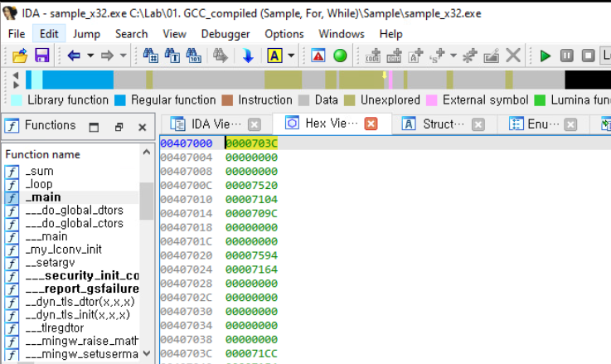Open the forward-history dropdown arrow
This screenshot has height=364, width=611.
coord(124,56)
